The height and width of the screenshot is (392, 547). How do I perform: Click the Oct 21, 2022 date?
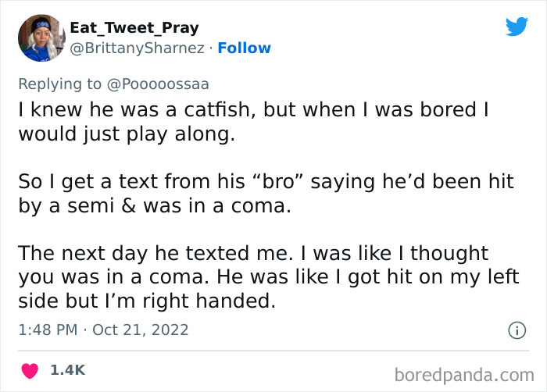pyautogui.click(x=140, y=330)
